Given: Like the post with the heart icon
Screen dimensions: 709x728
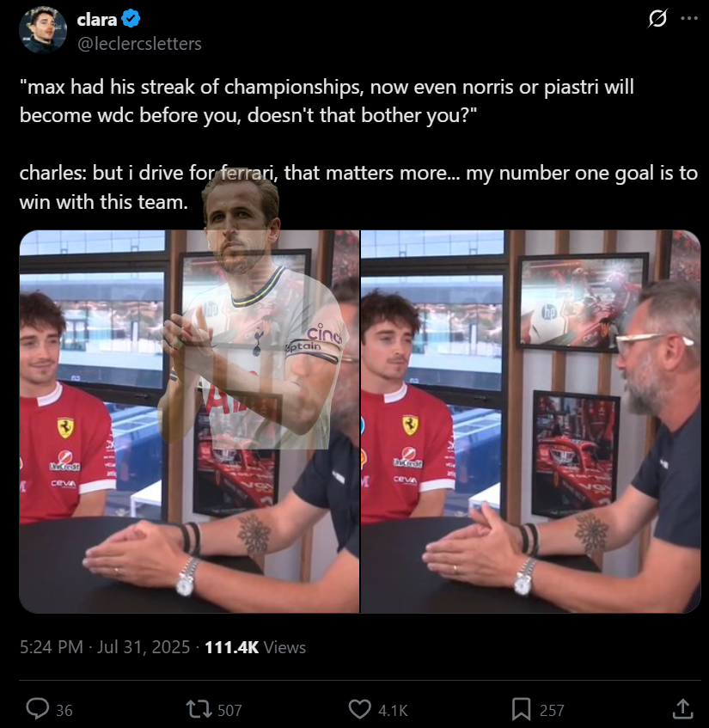Looking at the screenshot, I should 360,709.
